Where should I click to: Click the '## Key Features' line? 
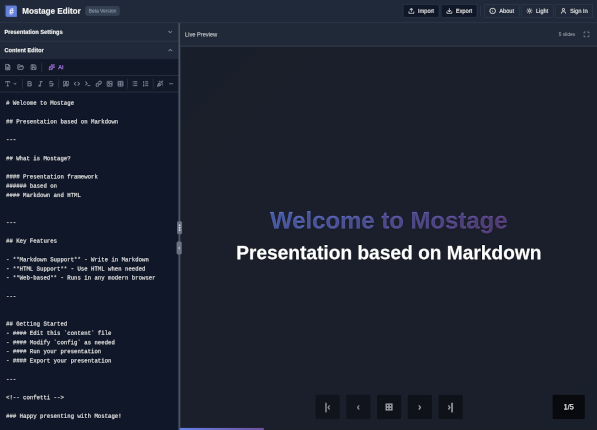point(31,241)
